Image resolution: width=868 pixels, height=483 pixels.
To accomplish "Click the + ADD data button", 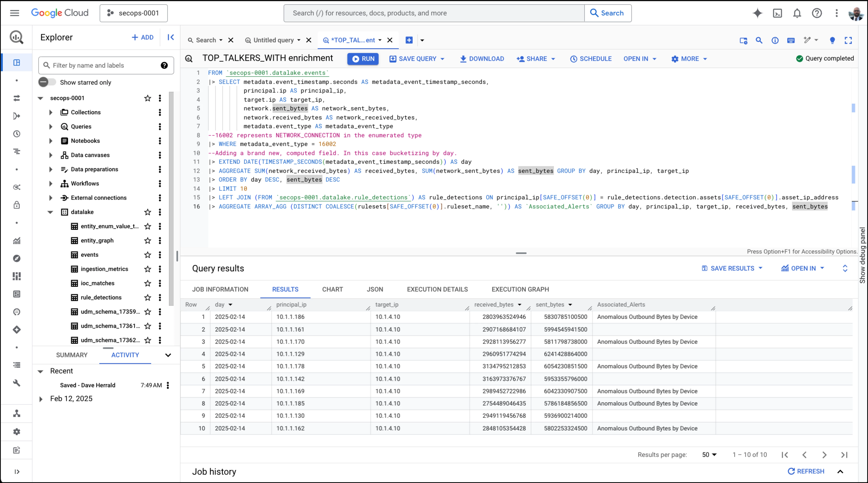I will (143, 37).
